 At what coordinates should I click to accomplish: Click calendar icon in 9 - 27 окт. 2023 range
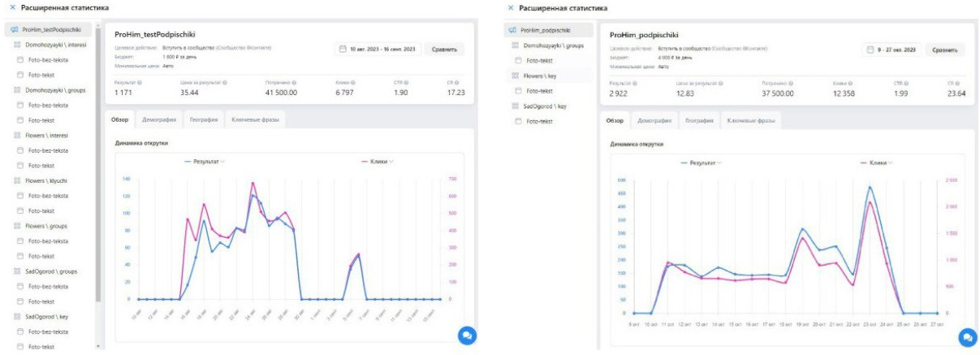(870, 50)
